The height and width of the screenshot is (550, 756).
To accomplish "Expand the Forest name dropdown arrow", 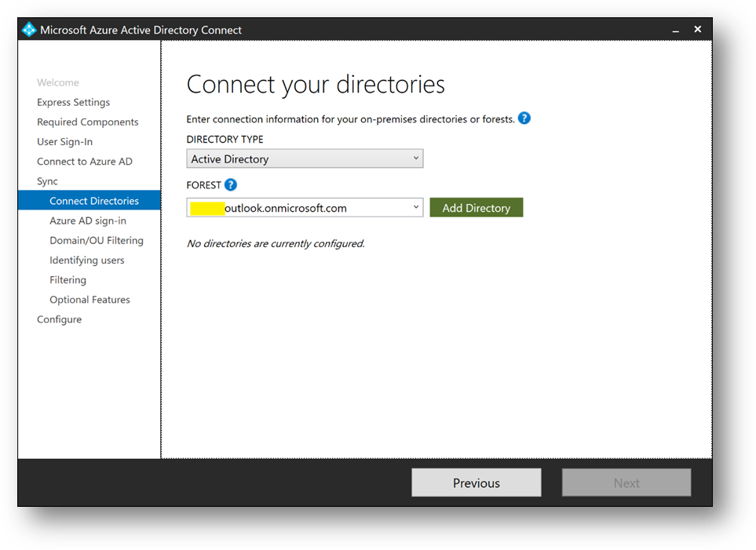I will 415,207.
